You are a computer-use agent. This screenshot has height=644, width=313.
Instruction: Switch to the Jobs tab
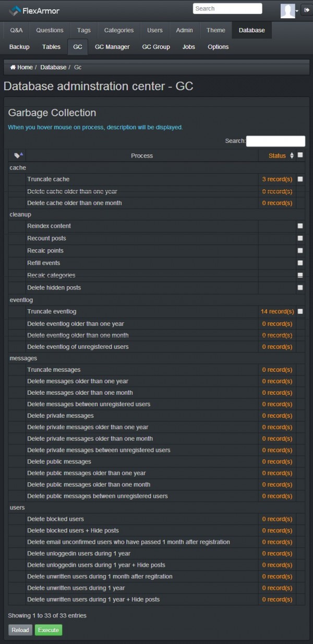[189, 47]
